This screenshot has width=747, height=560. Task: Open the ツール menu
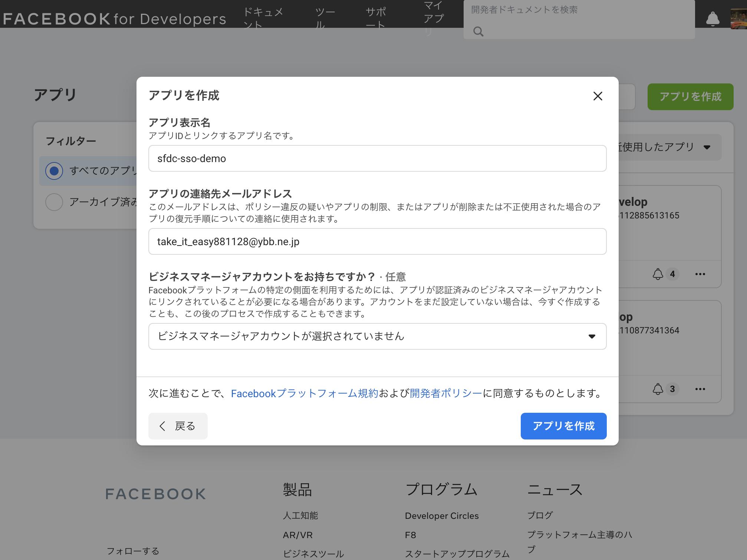tap(325, 19)
